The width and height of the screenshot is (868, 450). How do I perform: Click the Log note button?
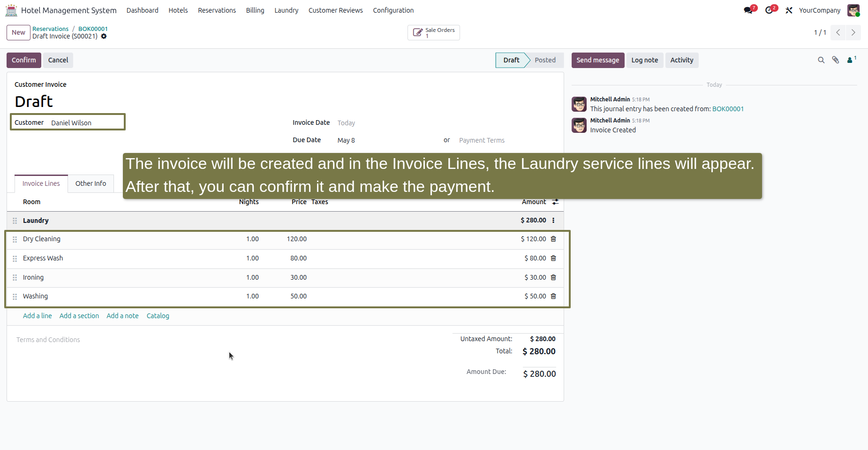point(644,60)
